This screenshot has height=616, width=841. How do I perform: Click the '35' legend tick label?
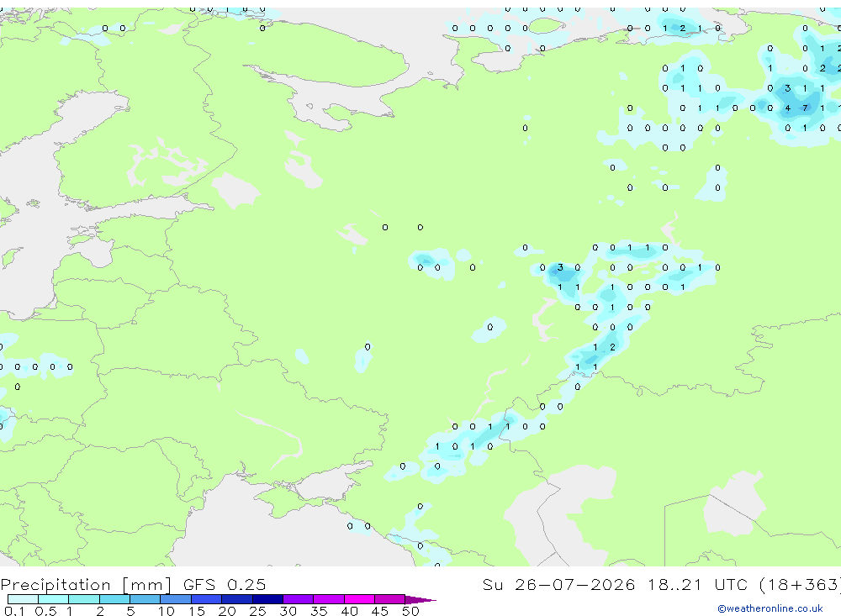(319, 611)
